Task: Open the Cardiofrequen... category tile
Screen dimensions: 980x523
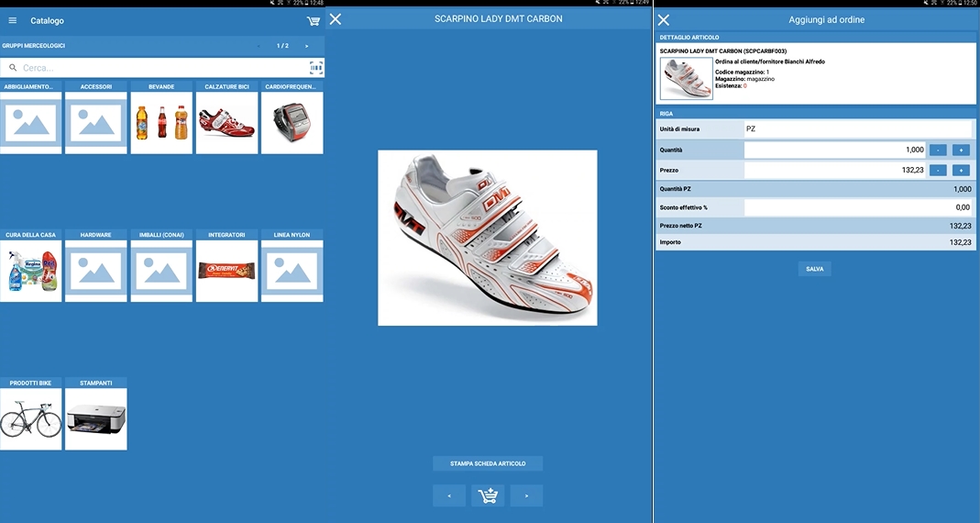Action: (292, 117)
